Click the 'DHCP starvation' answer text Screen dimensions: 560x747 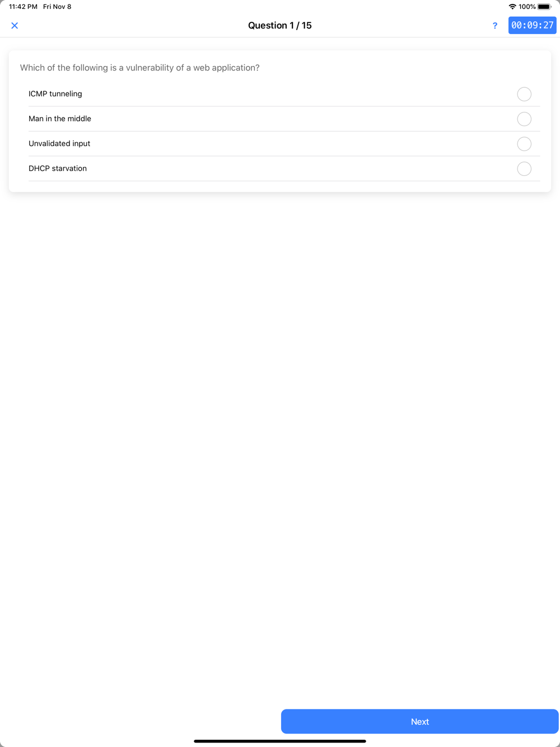[58, 169]
